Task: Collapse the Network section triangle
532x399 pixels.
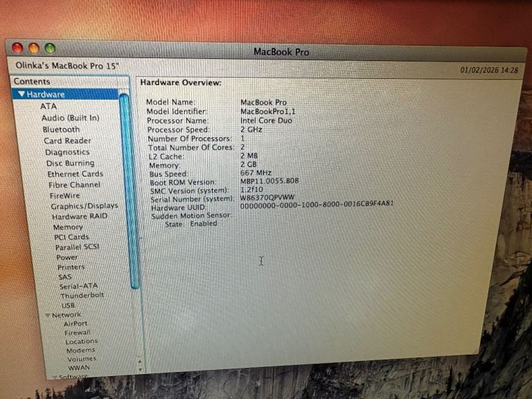Action: pyautogui.click(x=48, y=316)
